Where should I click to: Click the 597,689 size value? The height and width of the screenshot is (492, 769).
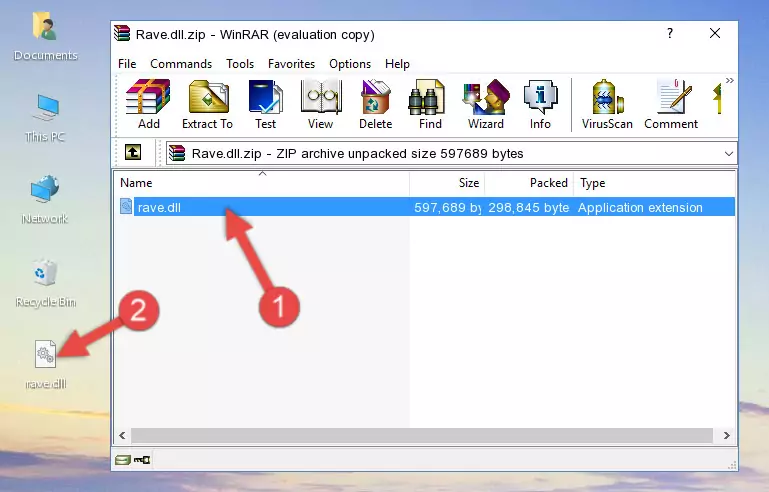447,207
